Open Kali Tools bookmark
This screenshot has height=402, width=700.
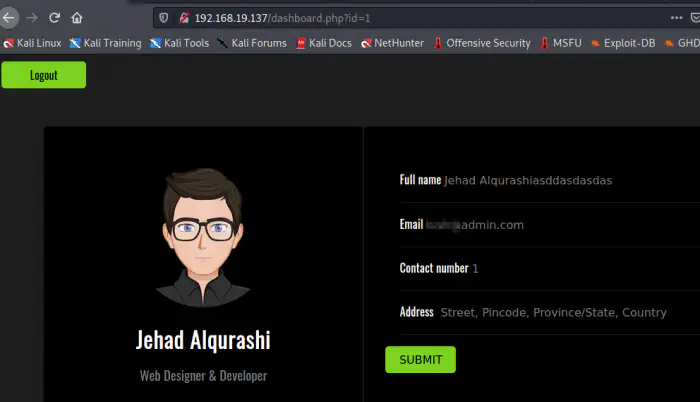(x=179, y=43)
